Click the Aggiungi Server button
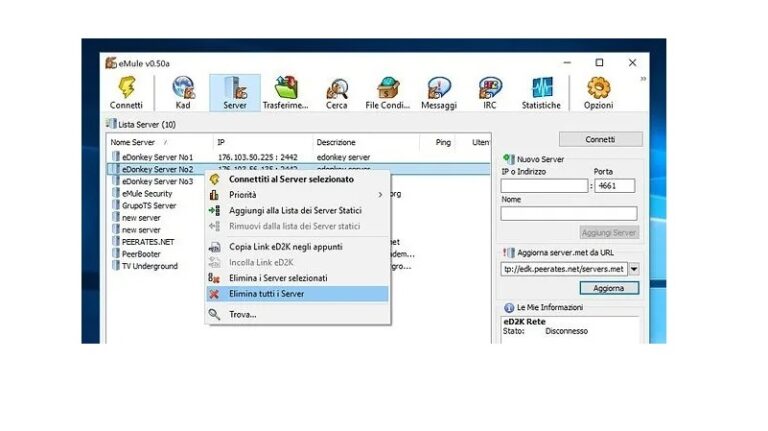 609,233
